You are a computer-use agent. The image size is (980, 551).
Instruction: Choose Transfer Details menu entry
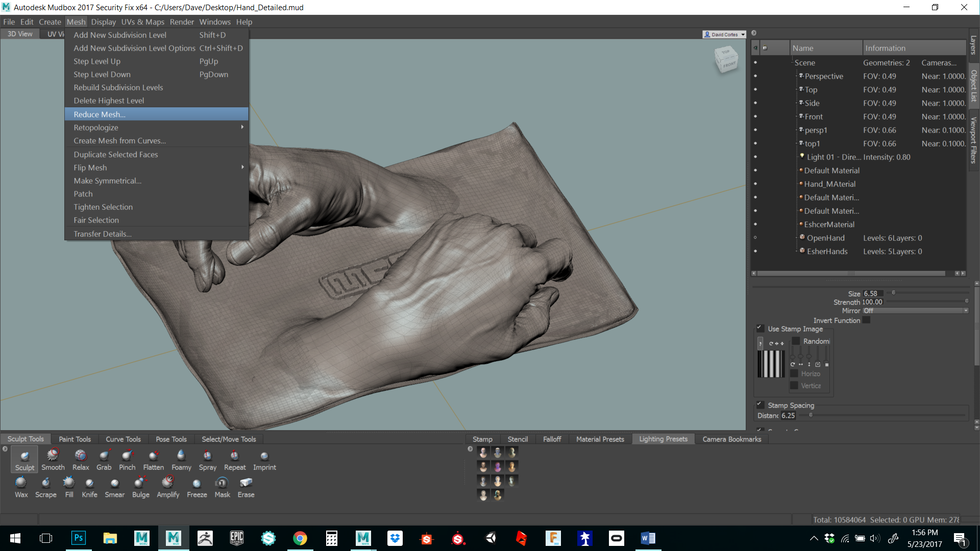(x=157, y=234)
